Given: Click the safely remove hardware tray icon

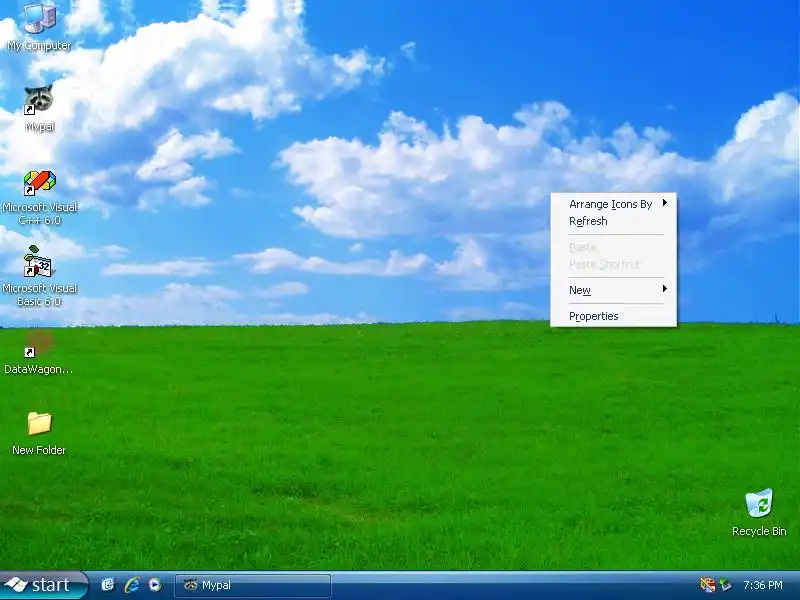Looking at the screenshot, I should point(725,585).
